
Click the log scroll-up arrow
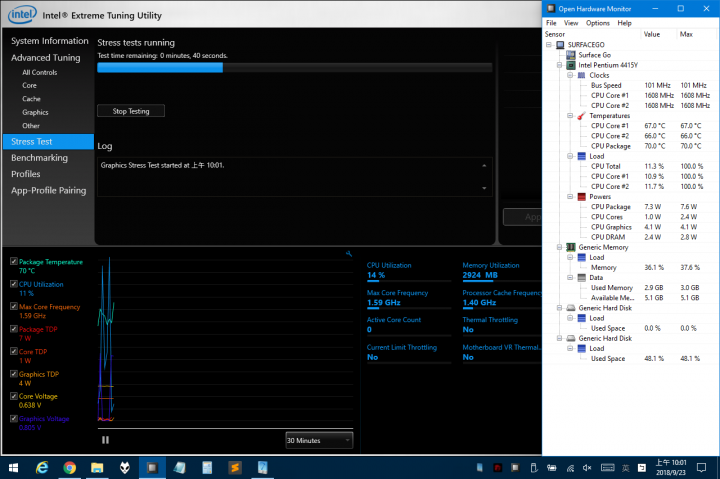[x=484, y=165]
